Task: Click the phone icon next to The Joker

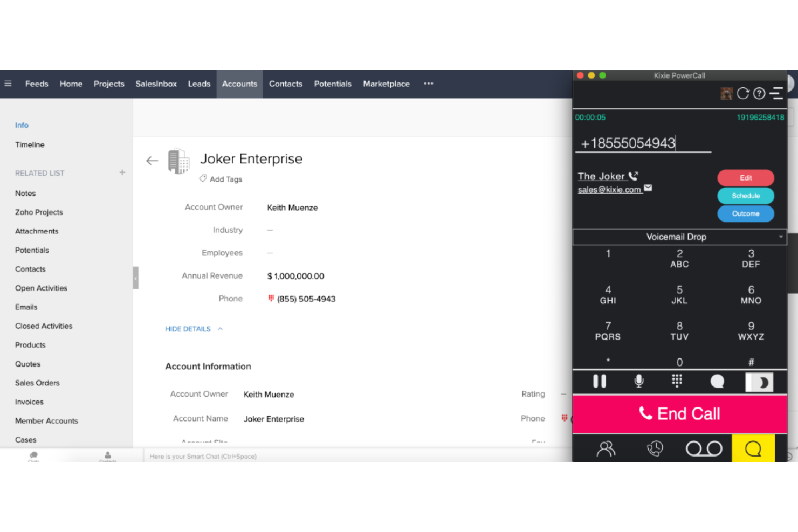Action: click(x=633, y=176)
